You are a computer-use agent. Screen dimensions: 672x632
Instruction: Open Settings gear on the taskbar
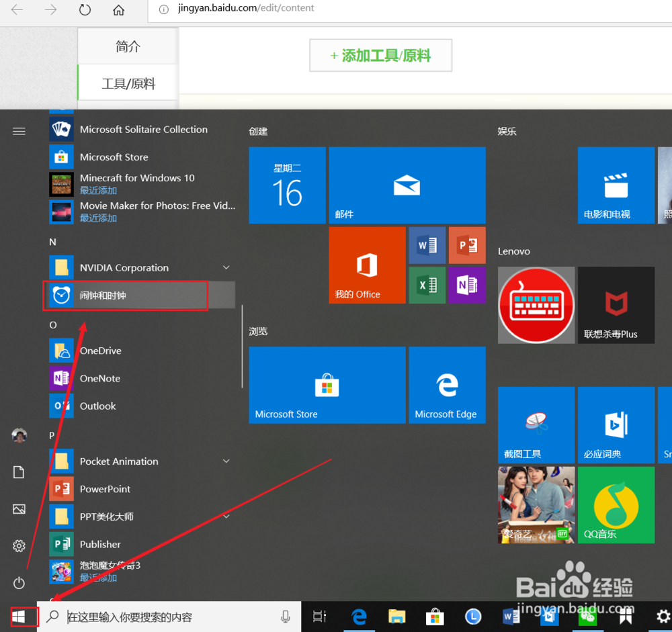point(663,617)
